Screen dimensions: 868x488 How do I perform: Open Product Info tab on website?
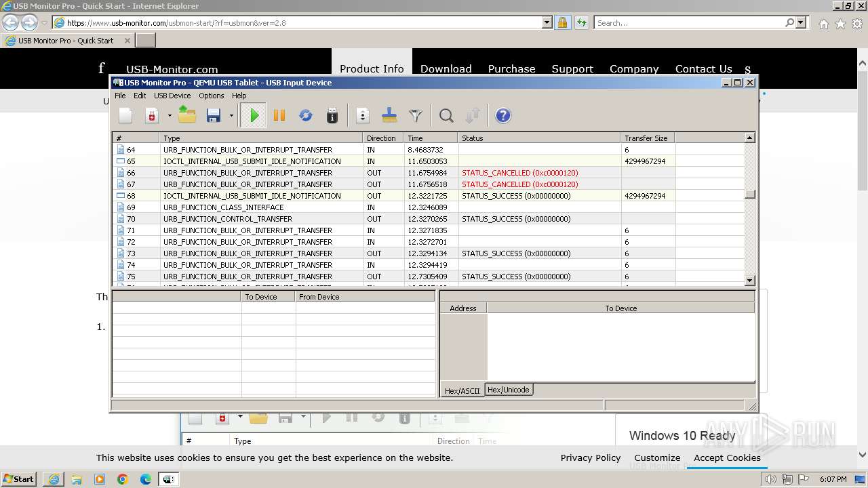point(372,68)
